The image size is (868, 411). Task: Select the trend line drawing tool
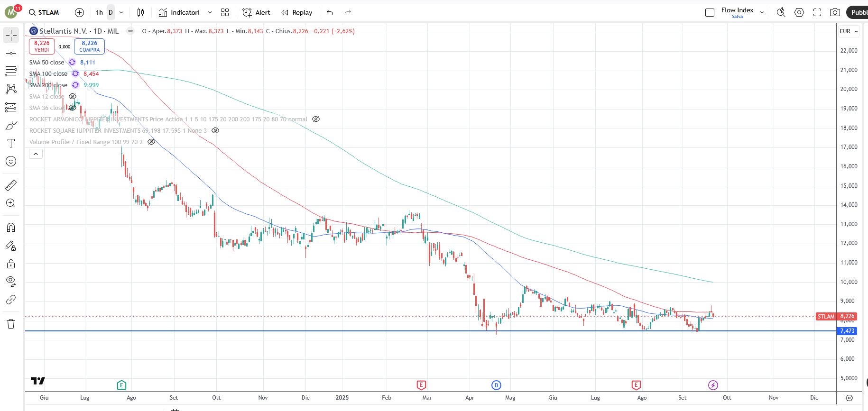[x=11, y=53]
